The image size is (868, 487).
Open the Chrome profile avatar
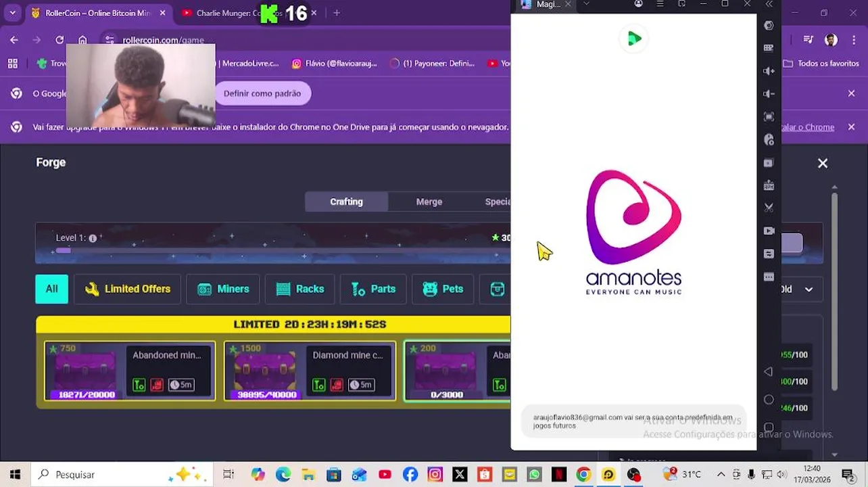pos(831,40)
